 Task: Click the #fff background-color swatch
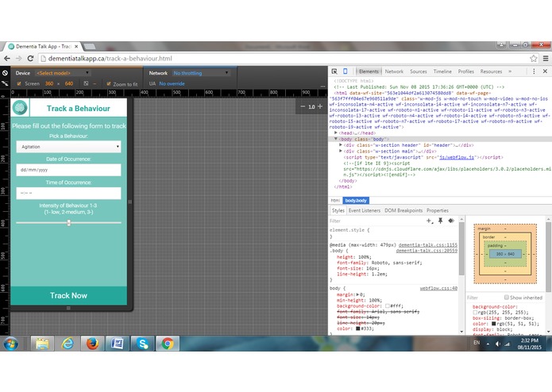(x=388, y=306)
